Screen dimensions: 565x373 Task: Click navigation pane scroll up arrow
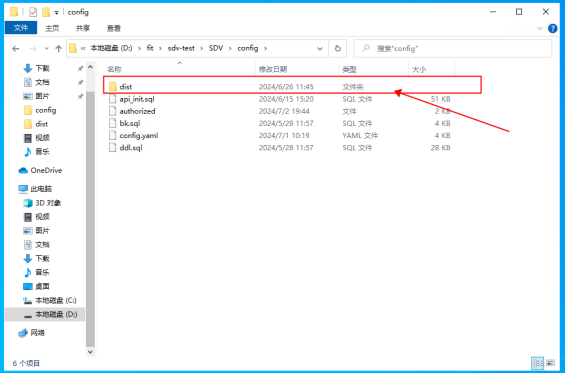click(x=90, y=67)
